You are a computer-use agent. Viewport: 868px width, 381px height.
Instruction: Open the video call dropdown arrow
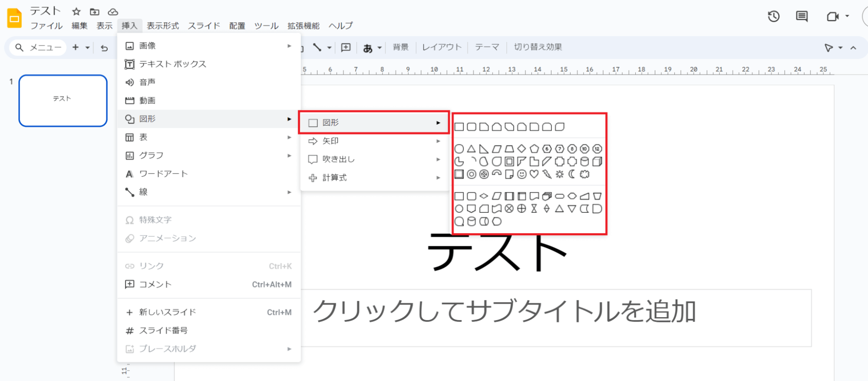point(847,17)
